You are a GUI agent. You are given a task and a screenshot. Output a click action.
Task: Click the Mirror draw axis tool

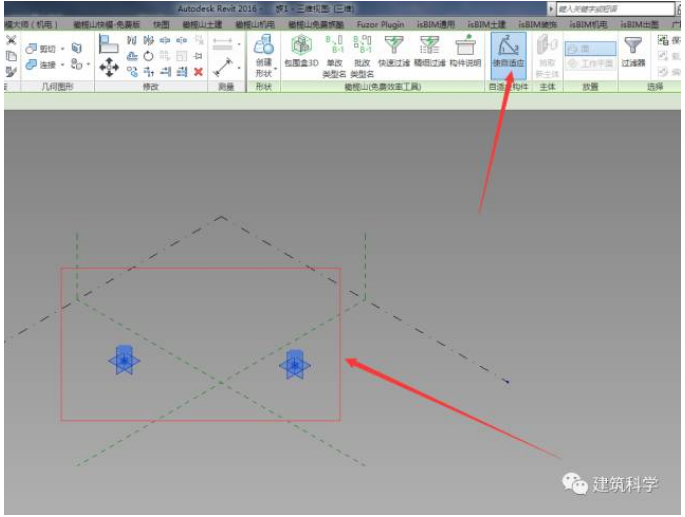click(149, 41)
